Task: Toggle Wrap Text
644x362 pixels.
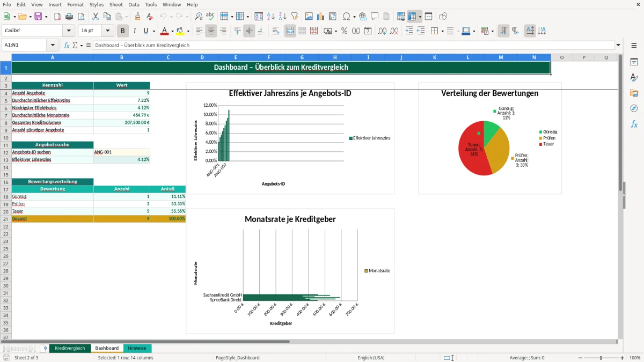Action: [x=276, y=31]
